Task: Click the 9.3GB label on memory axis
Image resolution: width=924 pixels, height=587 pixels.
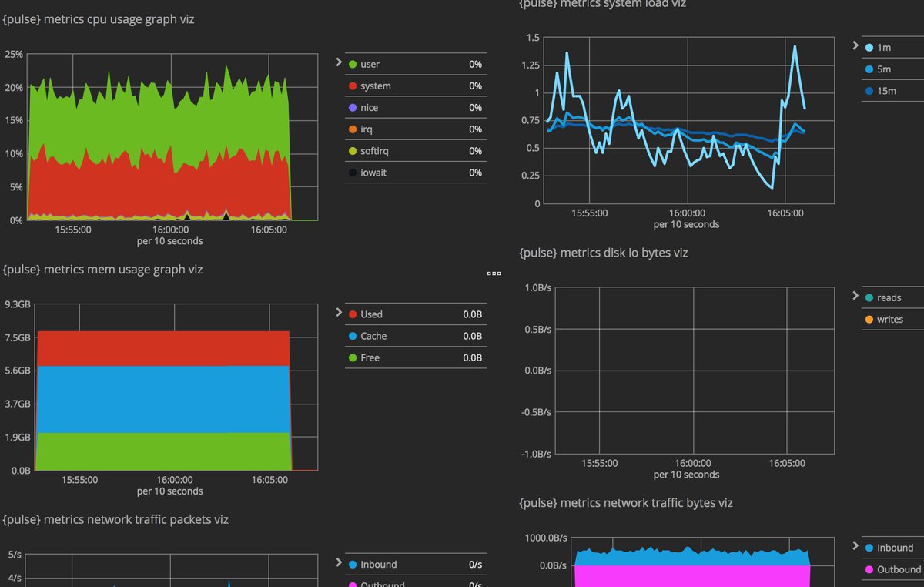Action: pyautogui.click(x=18, y=305)
